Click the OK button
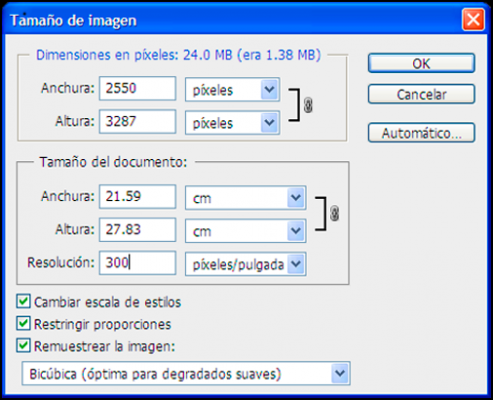The image size is (493, 400). [421, 63]
